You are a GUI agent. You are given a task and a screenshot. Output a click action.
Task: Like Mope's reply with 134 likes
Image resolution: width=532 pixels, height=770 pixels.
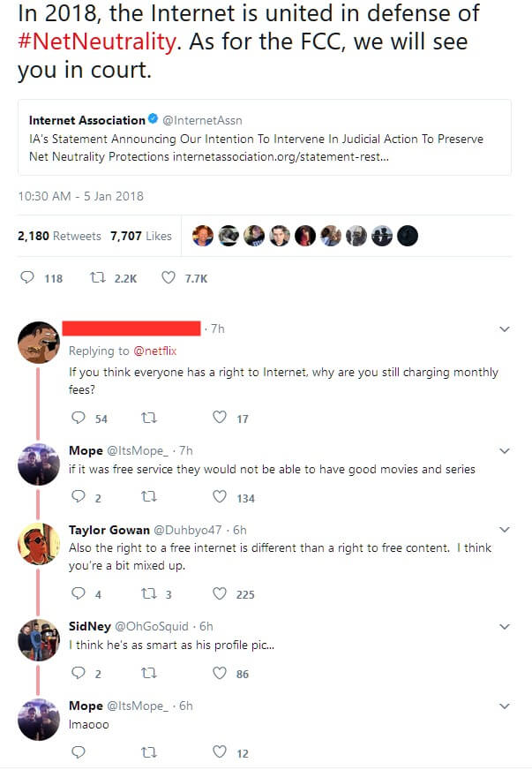(220, 498)
